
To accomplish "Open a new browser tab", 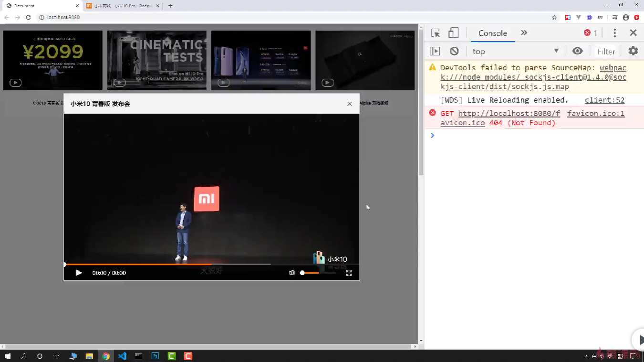I will [170, 6].
